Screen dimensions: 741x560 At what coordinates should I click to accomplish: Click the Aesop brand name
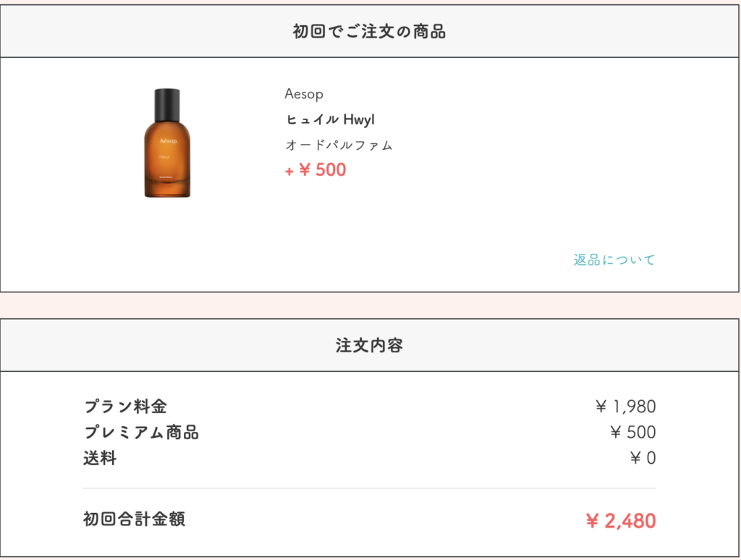click(304, 93)
